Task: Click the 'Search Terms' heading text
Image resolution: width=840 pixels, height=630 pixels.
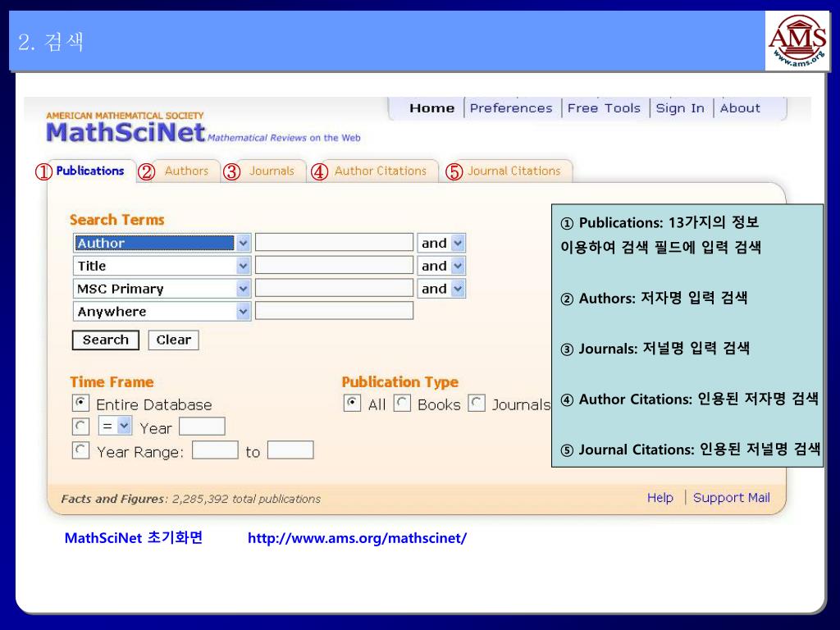Action: point(116,220)
